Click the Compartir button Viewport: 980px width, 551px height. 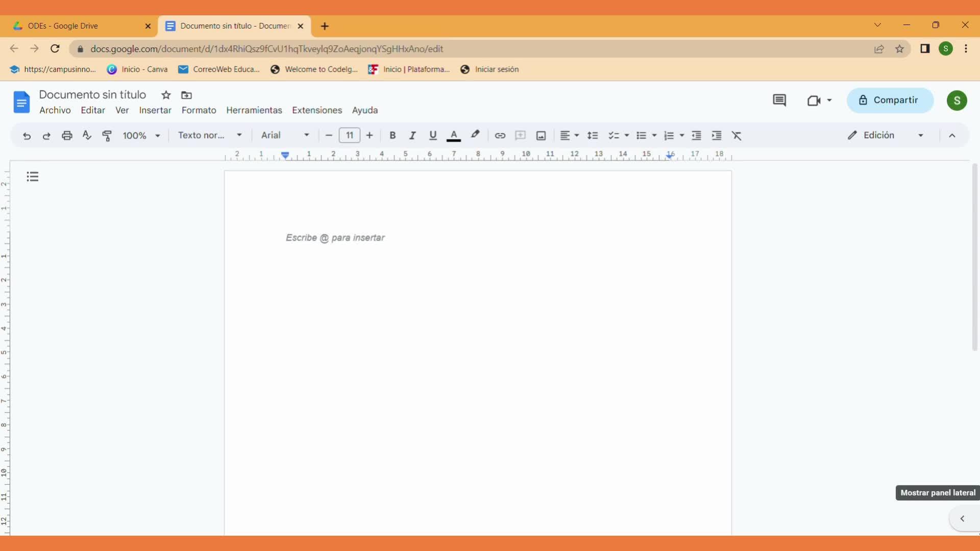point(890,100)
